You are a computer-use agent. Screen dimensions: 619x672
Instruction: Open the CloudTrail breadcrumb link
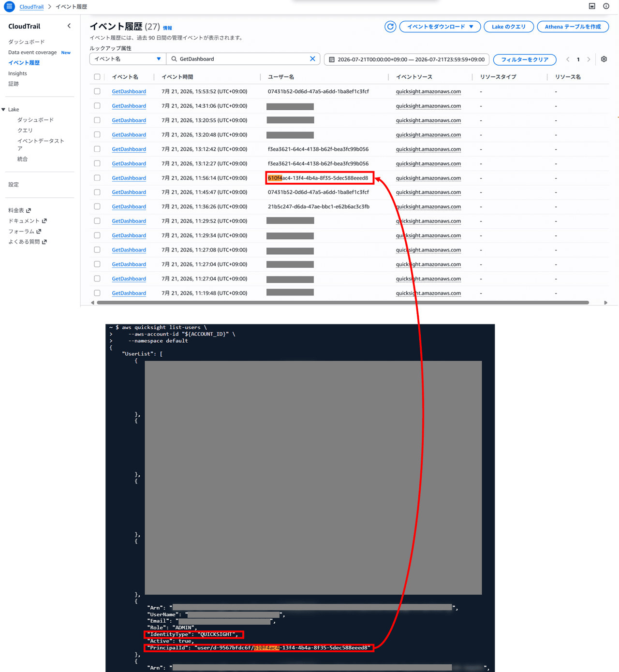[31, 7]
